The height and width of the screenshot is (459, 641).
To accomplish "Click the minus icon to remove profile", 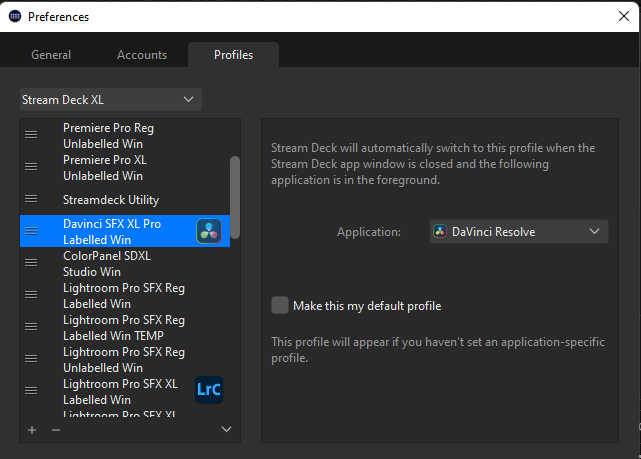I will [56, 429].
